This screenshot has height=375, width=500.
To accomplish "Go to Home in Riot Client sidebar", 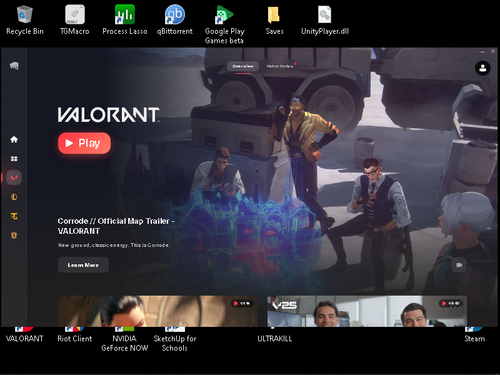I will click(14, 139).
